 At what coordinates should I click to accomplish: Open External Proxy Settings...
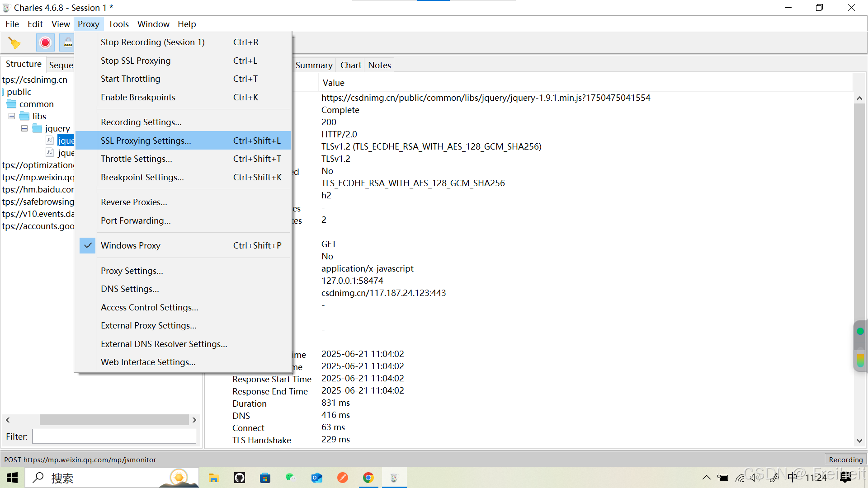pos(183,325)
